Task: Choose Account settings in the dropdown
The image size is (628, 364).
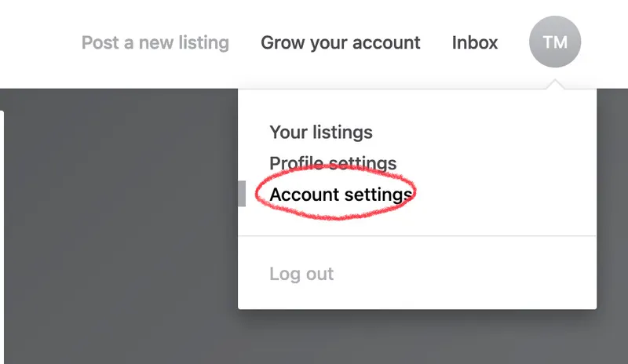Action: (x=341, y=194)
